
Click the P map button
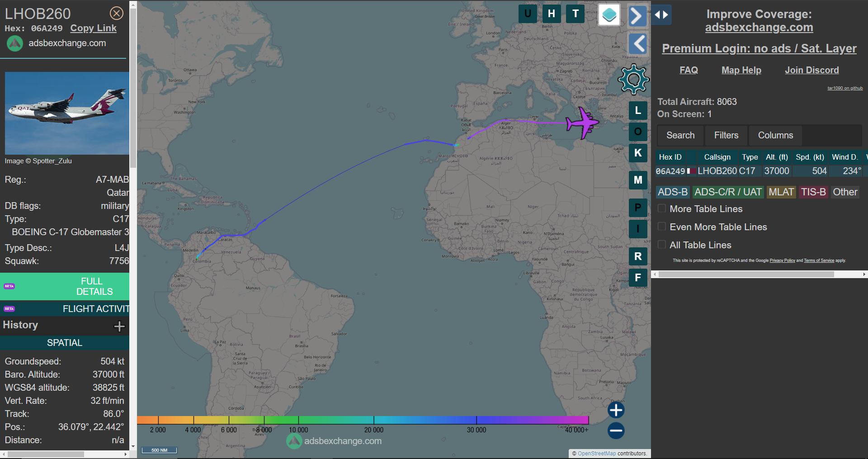click(x=638, y=208)
